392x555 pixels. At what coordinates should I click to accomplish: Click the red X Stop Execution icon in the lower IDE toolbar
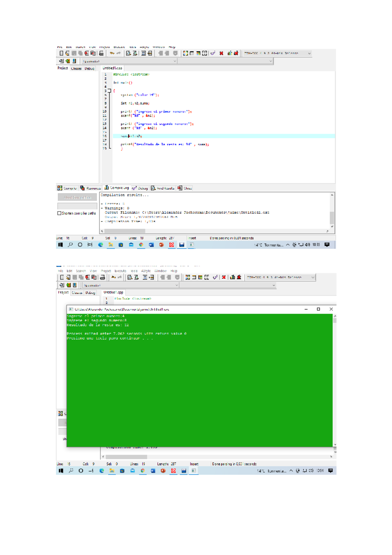224,277
